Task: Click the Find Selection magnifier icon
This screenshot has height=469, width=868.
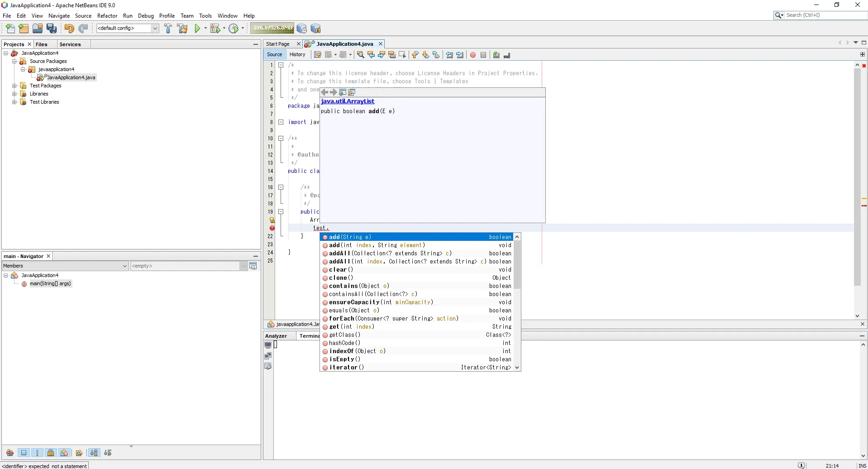Action: 360,55
